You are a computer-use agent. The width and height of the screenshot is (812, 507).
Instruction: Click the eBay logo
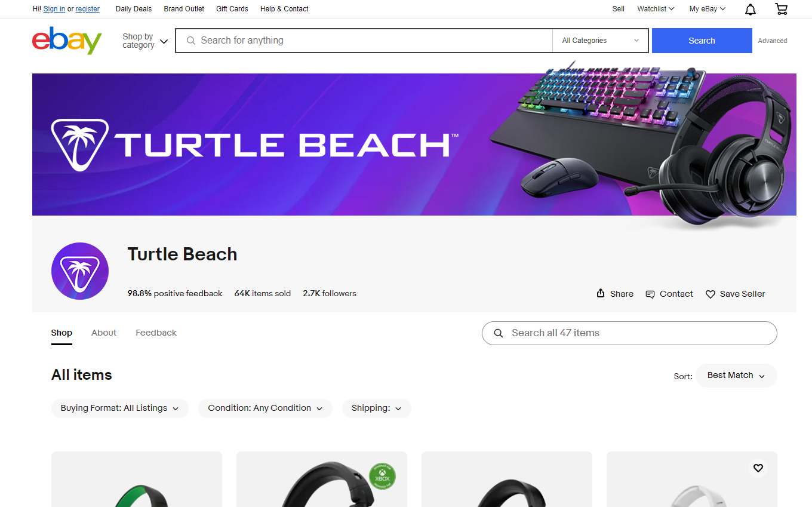point(67,41)
